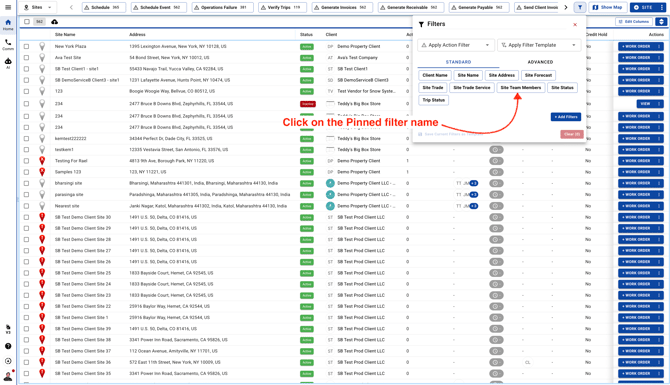Click the +3 team badge in parasinga site row

473,195
